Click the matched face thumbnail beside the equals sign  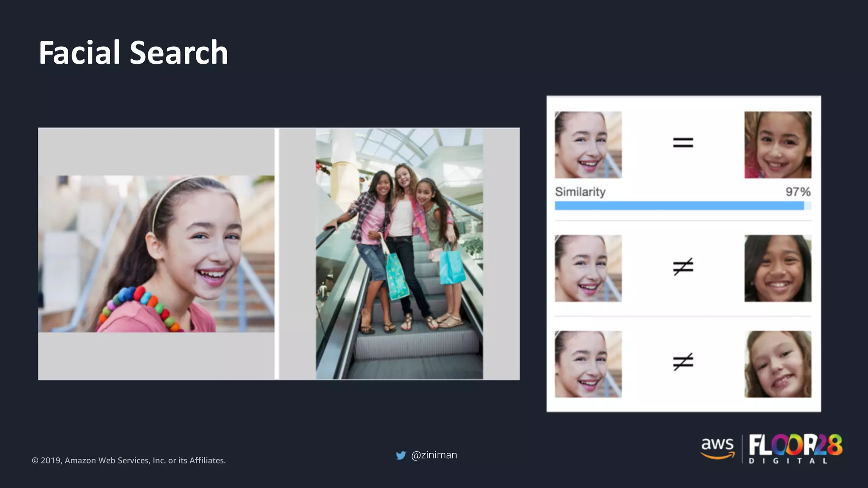[x=778, y=145]
